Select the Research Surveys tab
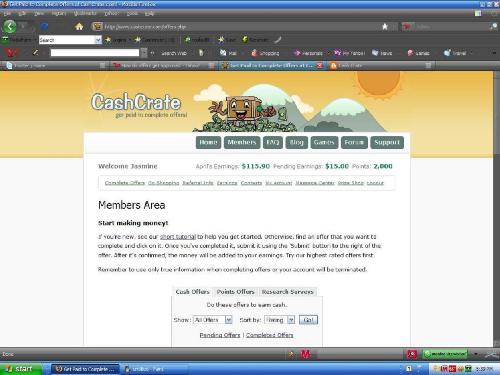This screenshot has height=375, width=500. (x=287, y=291)
